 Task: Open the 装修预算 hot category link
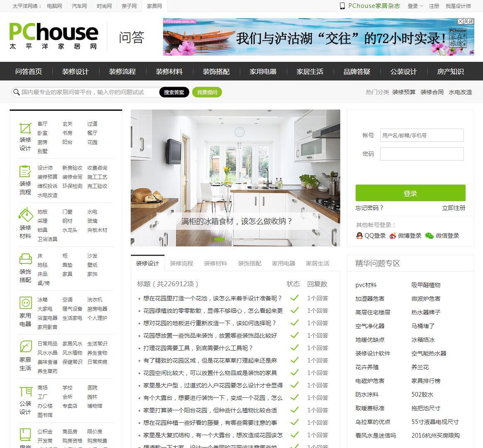[403, 92]
